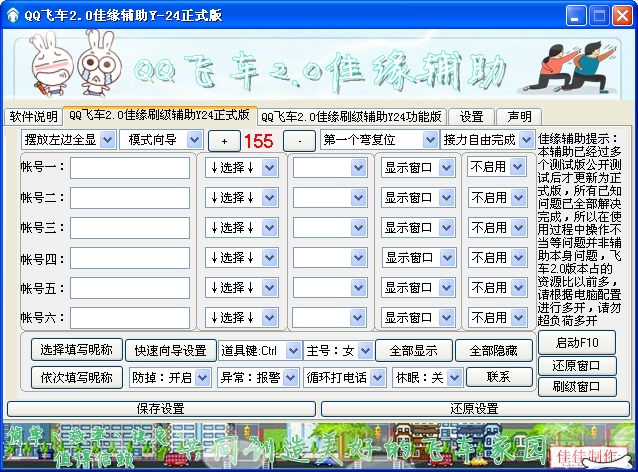Open the 循环打电话 dropdown
Viewport: 638px width, 472px height.
pos(345,378)
